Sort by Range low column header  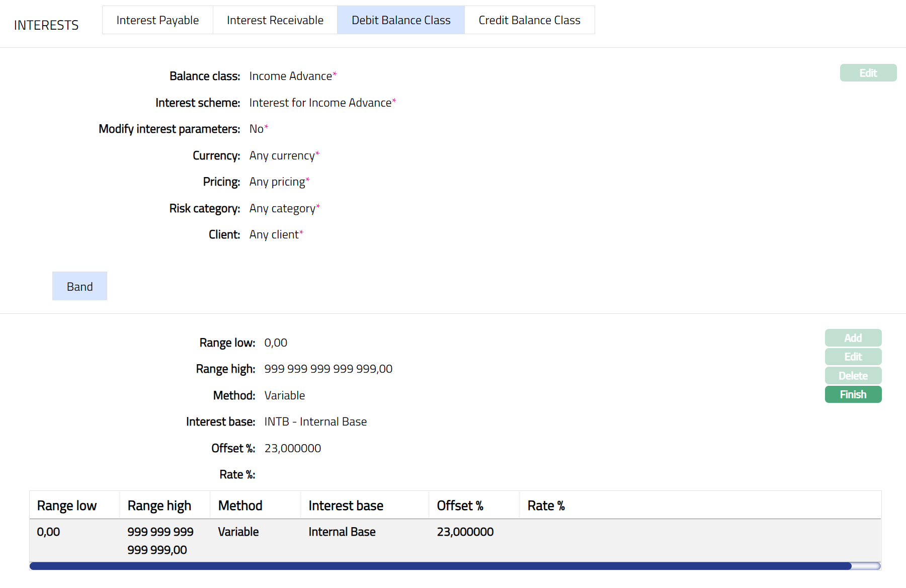(67, 506)
